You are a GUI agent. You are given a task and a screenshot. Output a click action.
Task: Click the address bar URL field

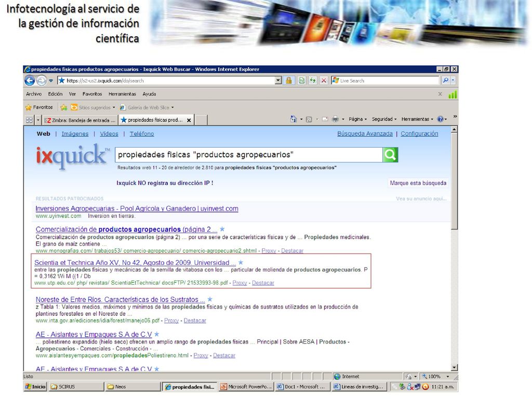[166, 81]
